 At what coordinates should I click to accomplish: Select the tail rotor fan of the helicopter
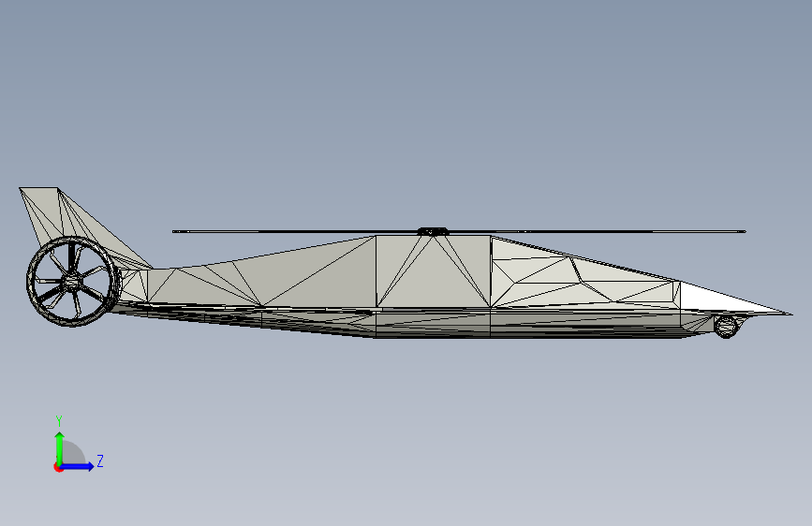tap(73, 281)
